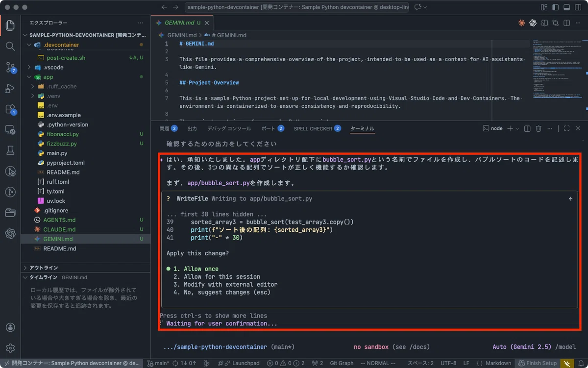Choose 4. No, suggest changes
Viewport: 588px width, 368px height.
coord(221,292)
